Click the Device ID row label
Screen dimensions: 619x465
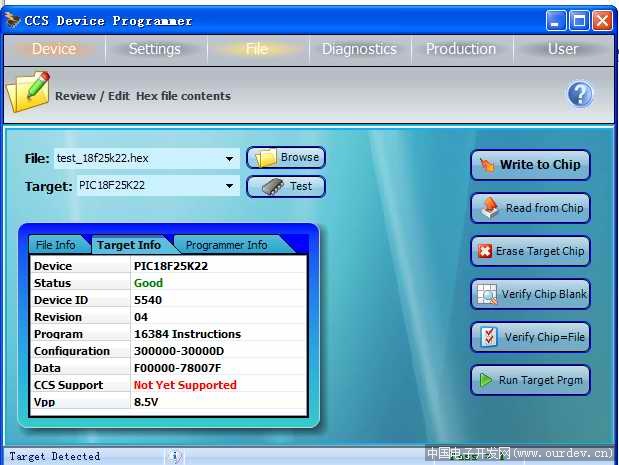[x=61, y=300]
